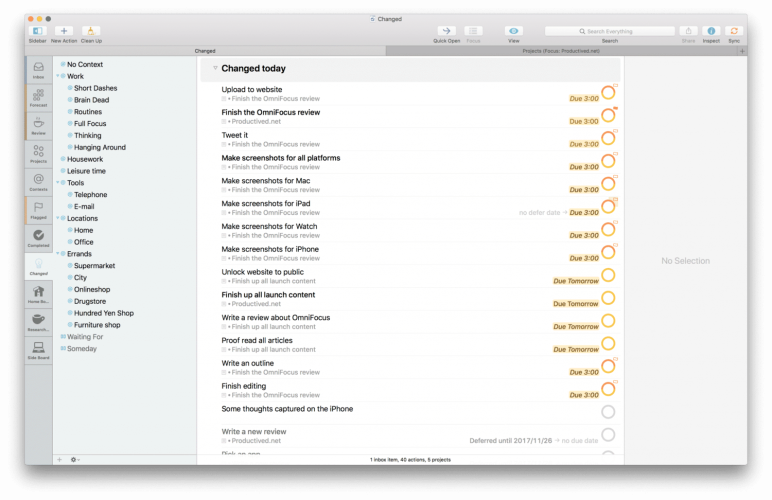772x500 pixels.
Task: Open the Inbox perspective in sidebar
Action: coord(38,70)
